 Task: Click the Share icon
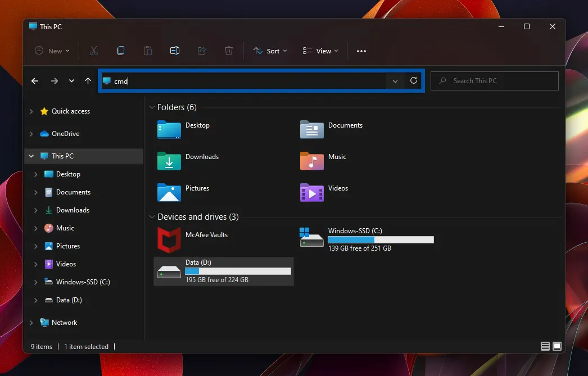click(202, 51)
